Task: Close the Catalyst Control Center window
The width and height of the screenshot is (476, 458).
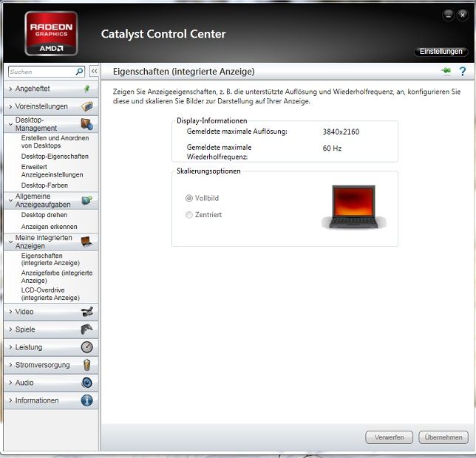Action: pyautogui.click(x=463, y=15)
